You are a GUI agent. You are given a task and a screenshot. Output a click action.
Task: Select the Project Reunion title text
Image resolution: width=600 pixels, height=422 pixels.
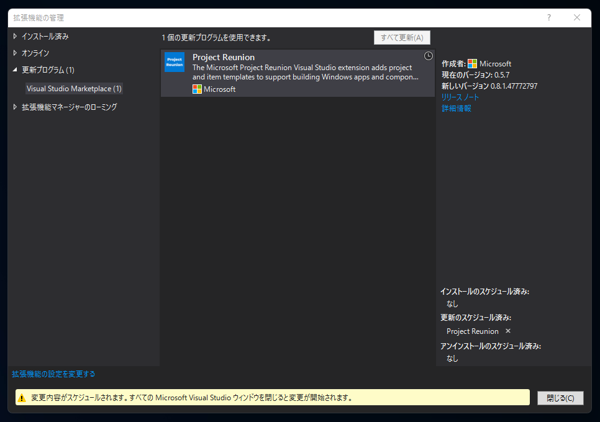[223, 57]
